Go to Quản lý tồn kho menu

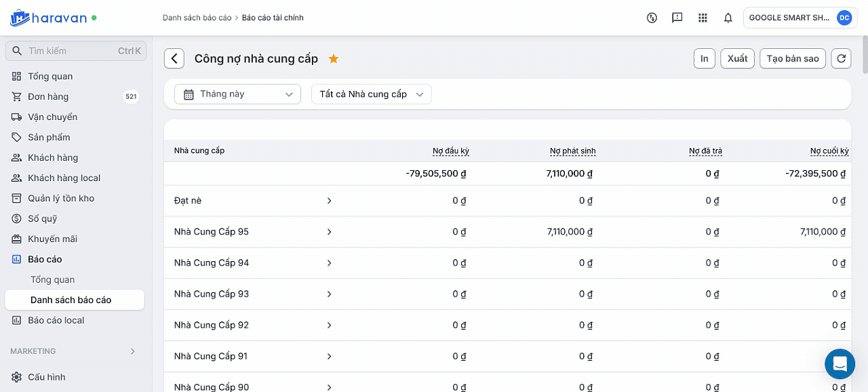pyautogui.click(x=61, y=199)
